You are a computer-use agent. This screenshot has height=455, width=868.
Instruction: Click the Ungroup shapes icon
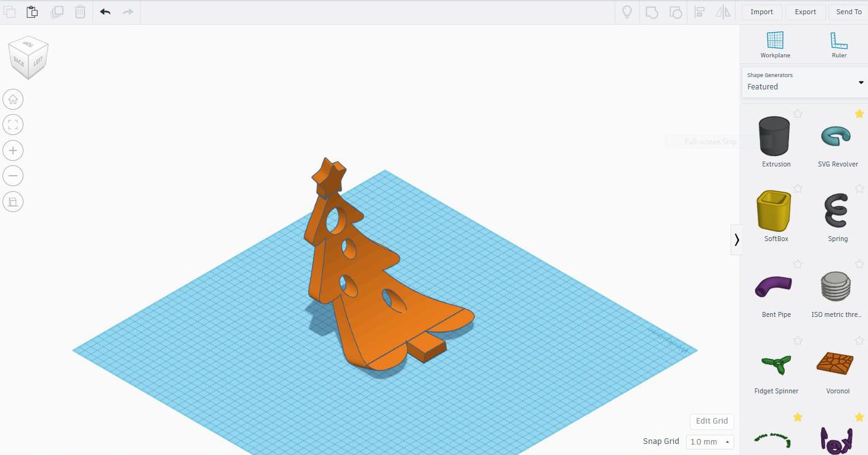[x=676, y=12]
